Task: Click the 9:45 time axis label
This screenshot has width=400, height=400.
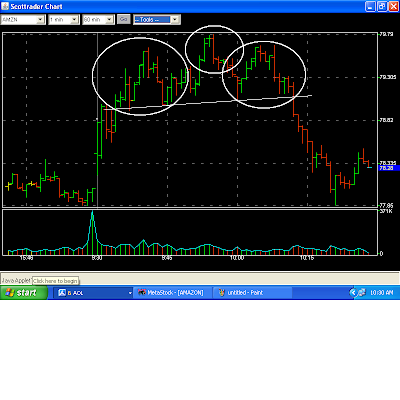Action: [167, 258]
